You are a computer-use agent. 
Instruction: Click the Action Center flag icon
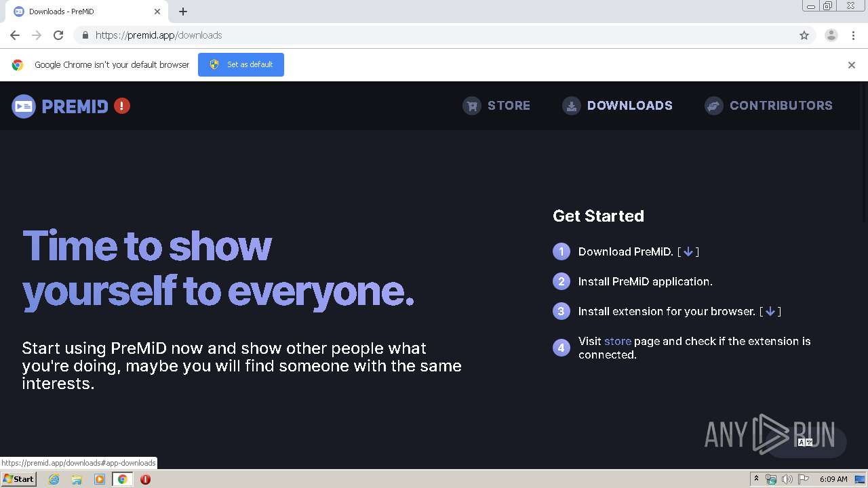(x=804, y=479)
